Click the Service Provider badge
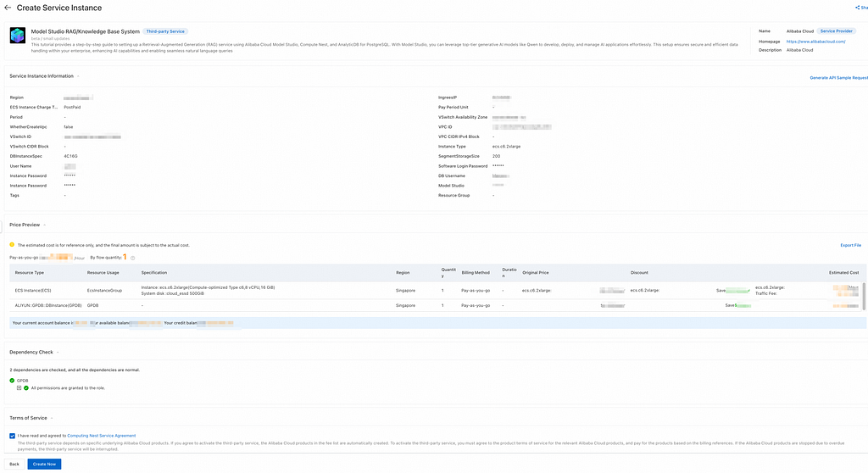 pos(836,31)
